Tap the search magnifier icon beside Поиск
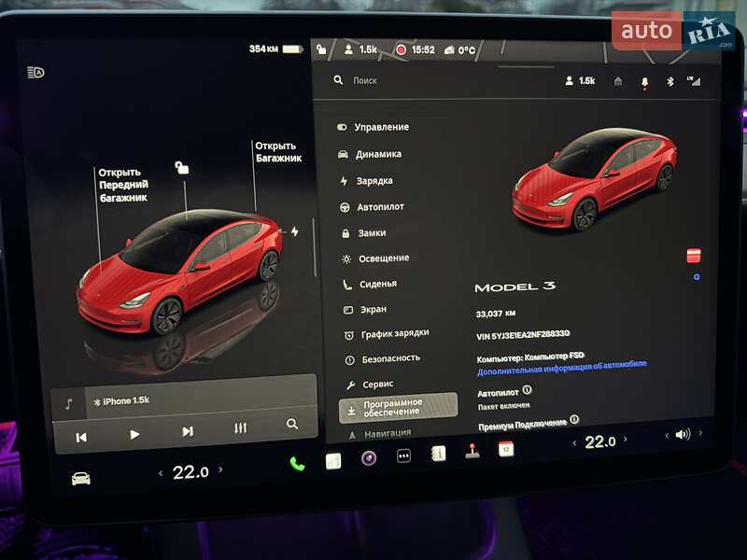Viewport: 747px width, 560px height. pos(338,80)
